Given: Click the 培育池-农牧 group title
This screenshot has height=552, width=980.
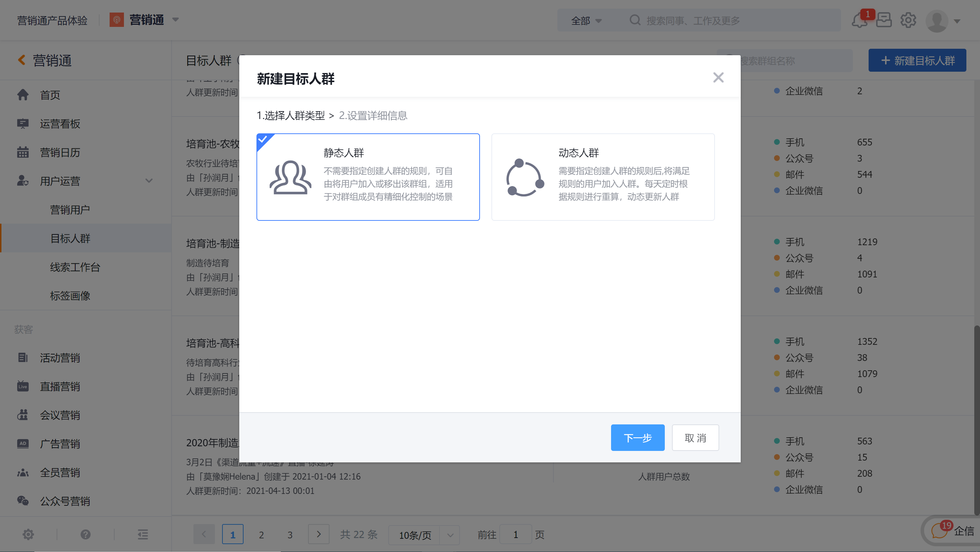Looking at the screenshot, I should coord(212,143).
